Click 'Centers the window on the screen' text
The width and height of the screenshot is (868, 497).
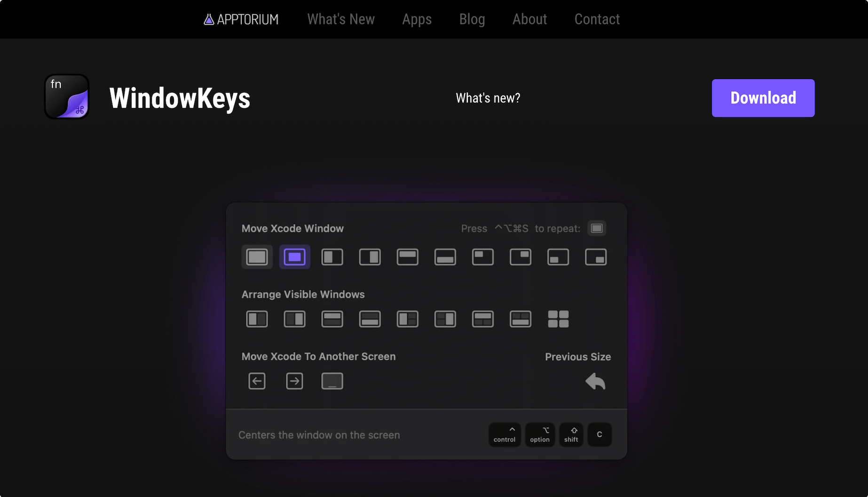coord(319,435)
